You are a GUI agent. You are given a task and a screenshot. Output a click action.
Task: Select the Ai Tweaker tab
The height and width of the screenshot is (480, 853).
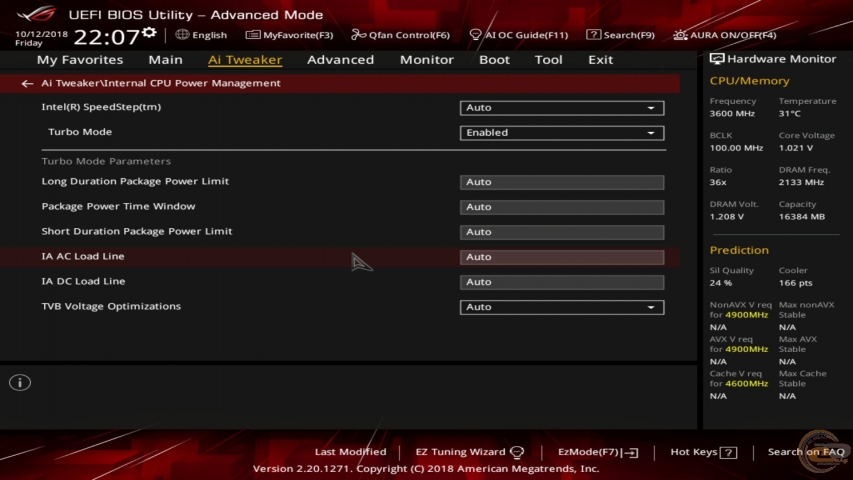pos(245,60)
